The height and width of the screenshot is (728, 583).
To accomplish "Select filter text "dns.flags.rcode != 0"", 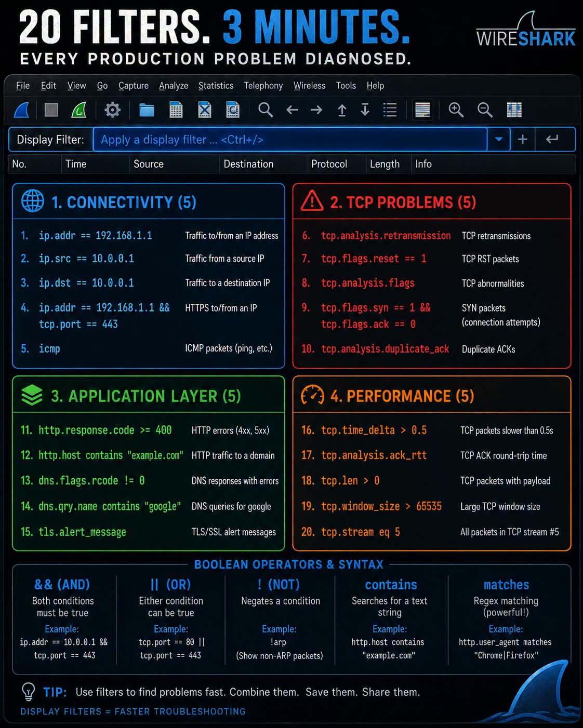I will [91, 481].
